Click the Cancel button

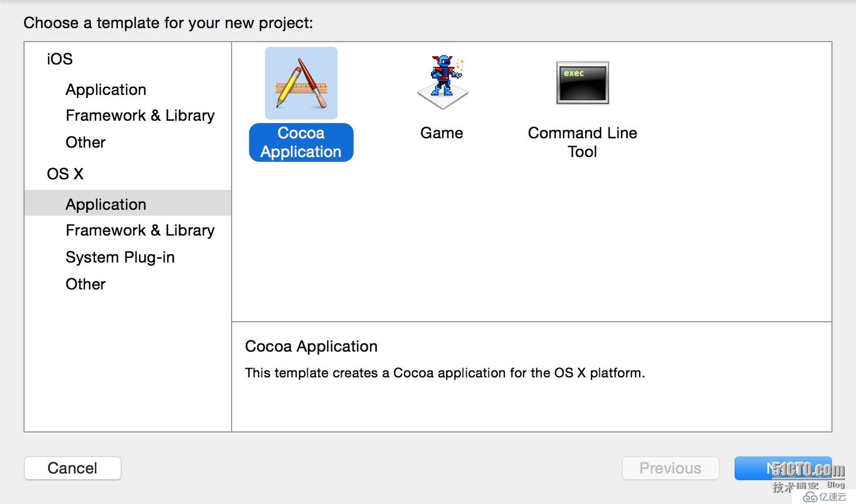pos(73,468)
